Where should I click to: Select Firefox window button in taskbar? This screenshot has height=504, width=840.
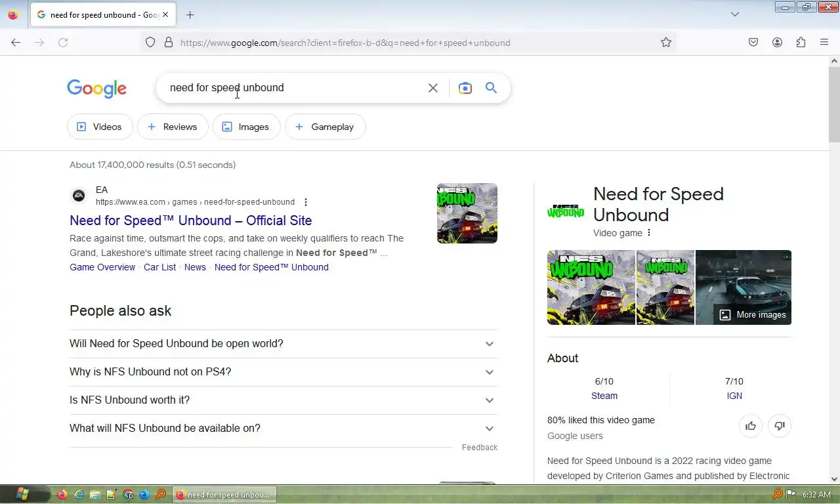point(224,494)
